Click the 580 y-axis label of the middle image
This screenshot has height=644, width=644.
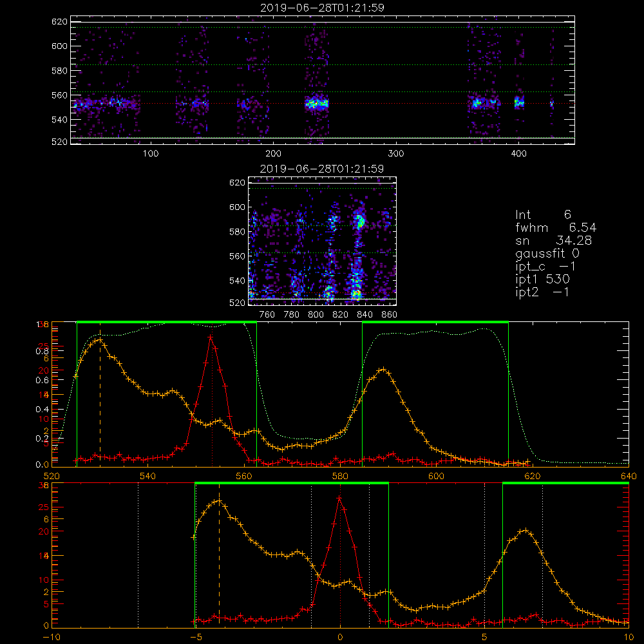tap(237, 232)
